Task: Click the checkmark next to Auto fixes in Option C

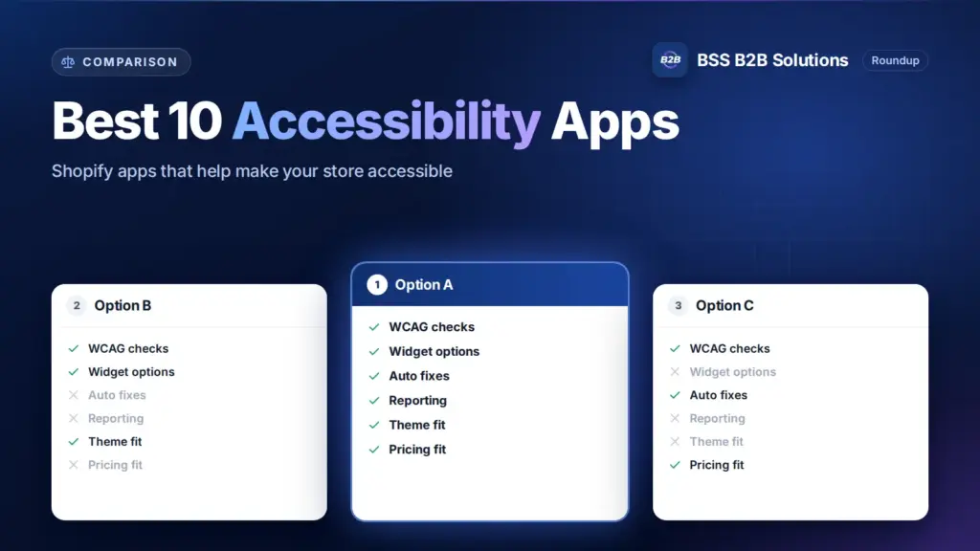Action: (675, 395)
